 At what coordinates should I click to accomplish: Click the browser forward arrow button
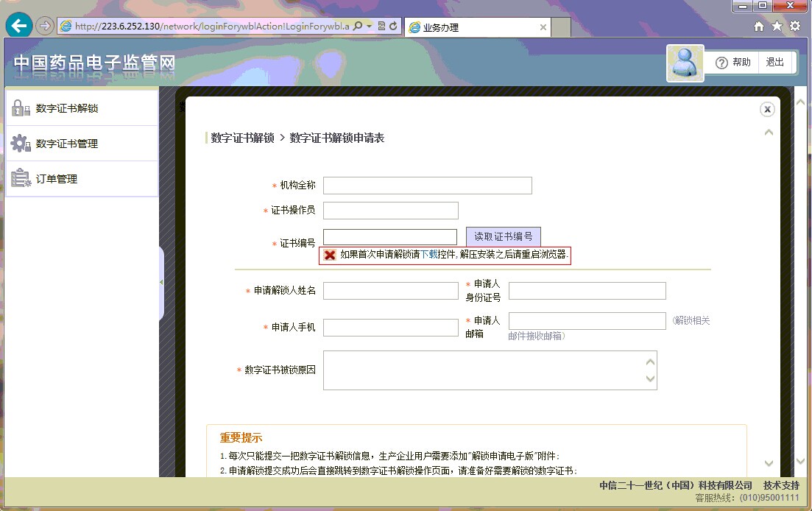44,26
